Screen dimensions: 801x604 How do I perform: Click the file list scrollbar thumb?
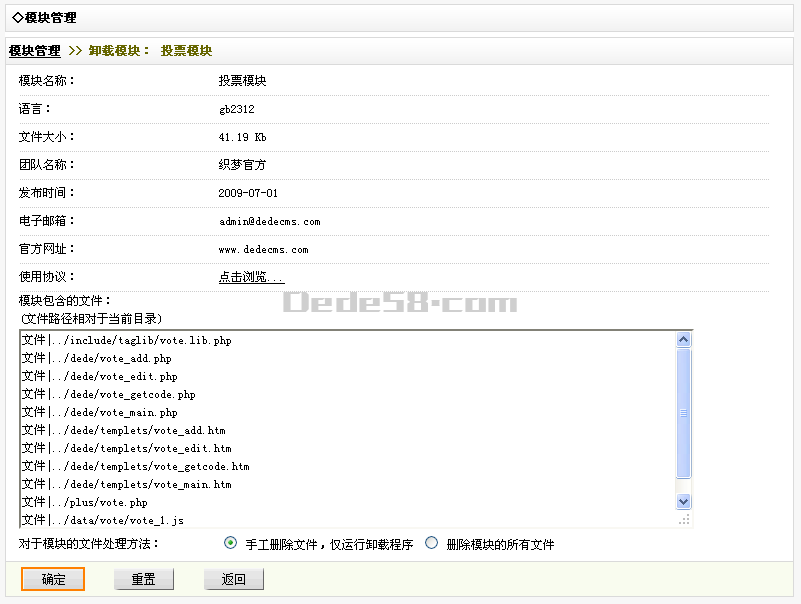684,413
